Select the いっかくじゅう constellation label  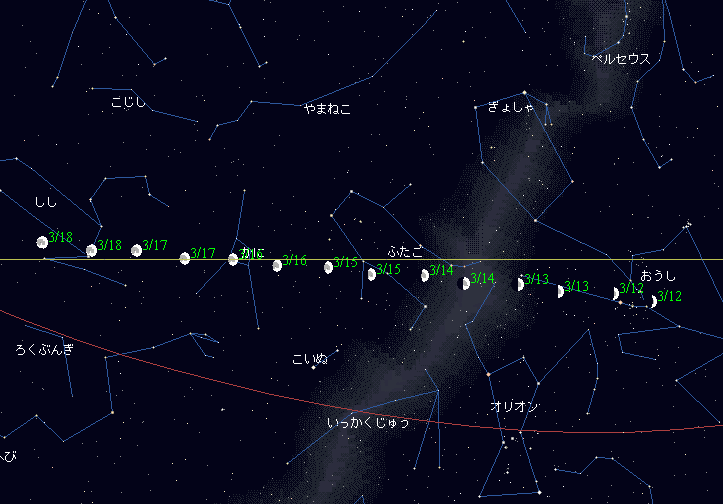click(368, 423)
